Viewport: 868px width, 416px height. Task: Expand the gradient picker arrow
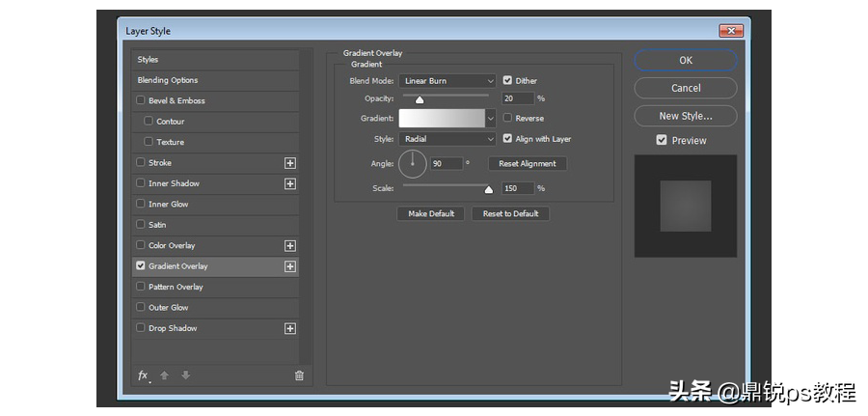[x=491, y=118]
